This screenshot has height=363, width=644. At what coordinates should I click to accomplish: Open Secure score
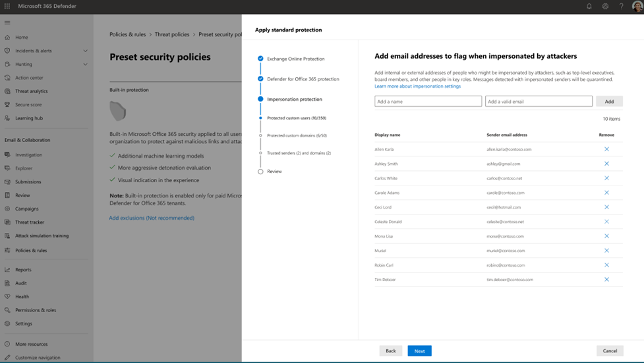point(28,105)
